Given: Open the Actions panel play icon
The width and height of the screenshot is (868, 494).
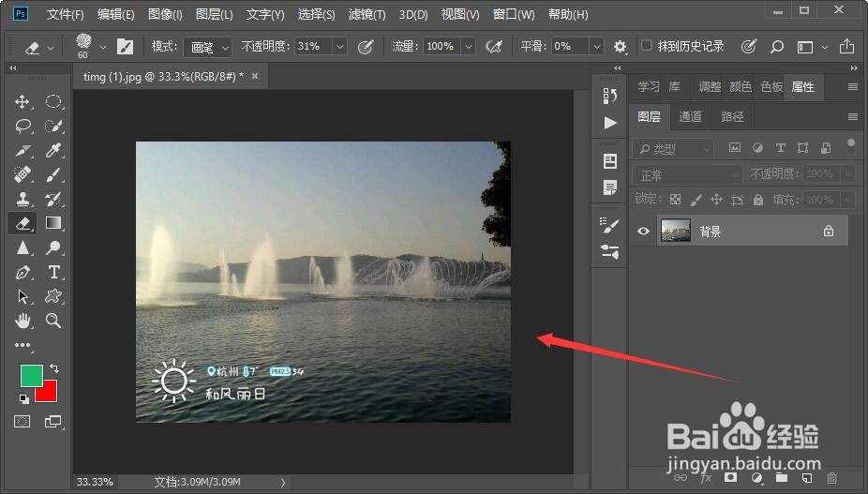Looking at the screenshot, I should point(609,123).
